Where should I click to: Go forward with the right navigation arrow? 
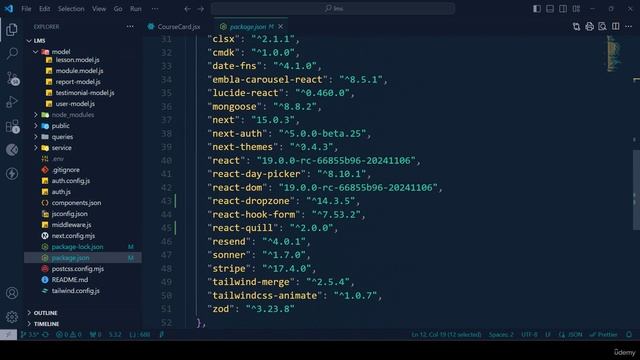click(x=200, y=9)
